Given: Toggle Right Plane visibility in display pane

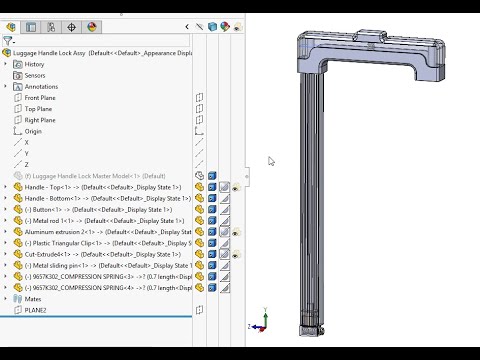Looking at the screenshot, I should (199, 120).
